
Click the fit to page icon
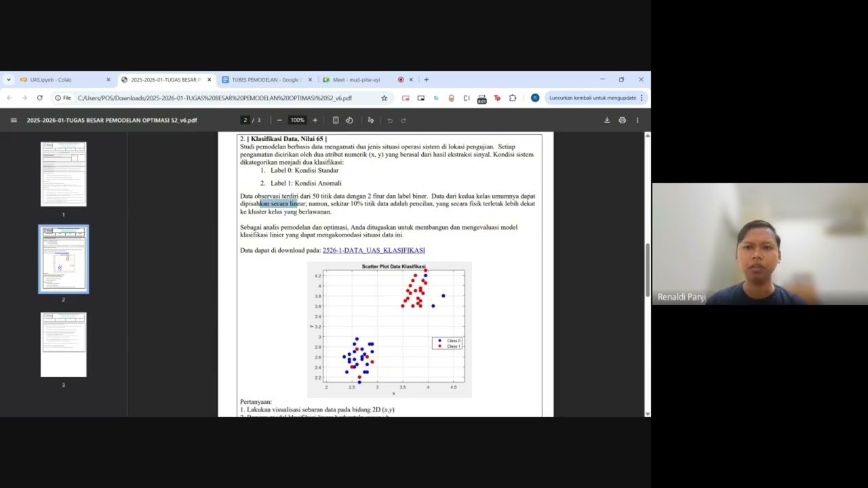[x=336, y=120]
